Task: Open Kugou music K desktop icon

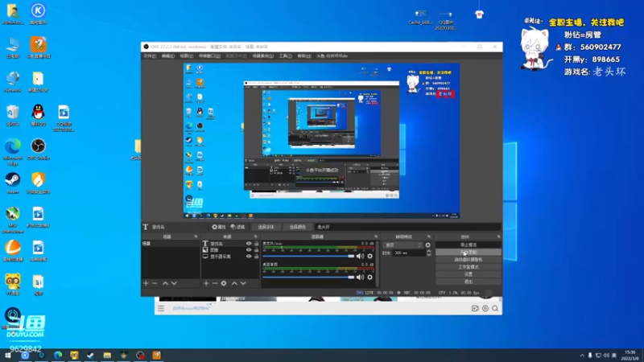Action: [x=38, y=14]
